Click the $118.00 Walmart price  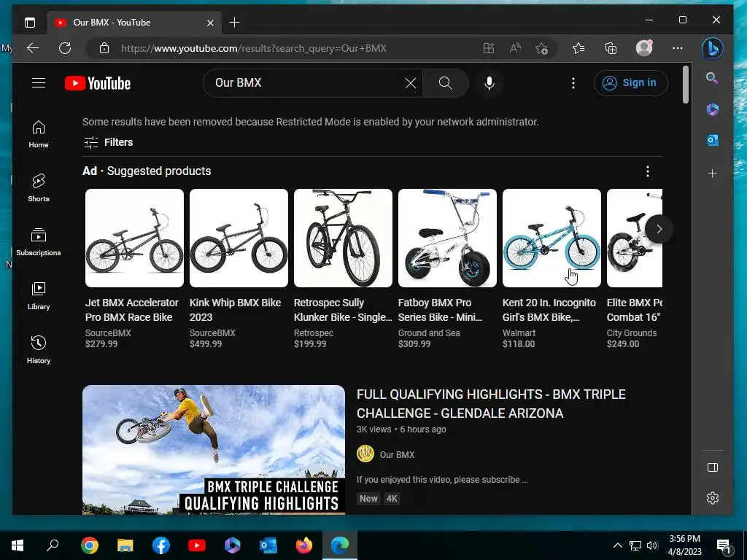tap(519, 344)
